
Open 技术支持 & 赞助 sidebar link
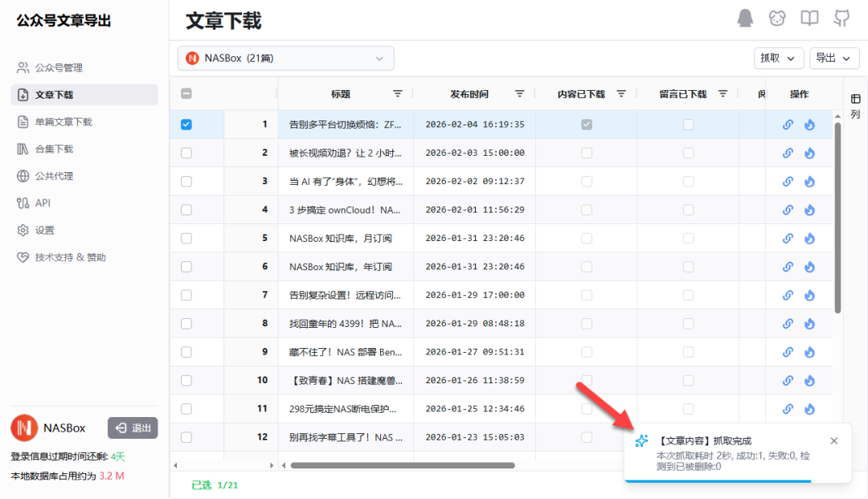[70, 257]
